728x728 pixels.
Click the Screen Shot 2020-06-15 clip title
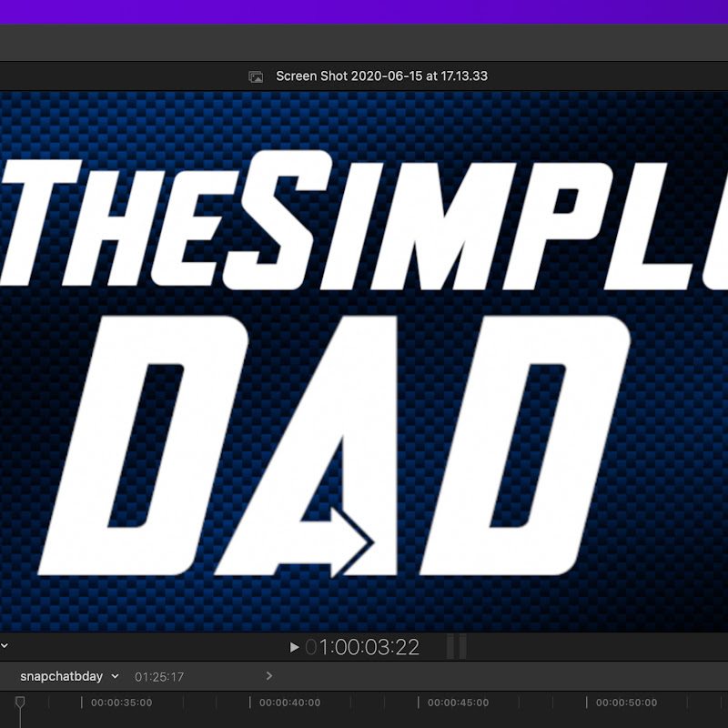click(381, 76)
